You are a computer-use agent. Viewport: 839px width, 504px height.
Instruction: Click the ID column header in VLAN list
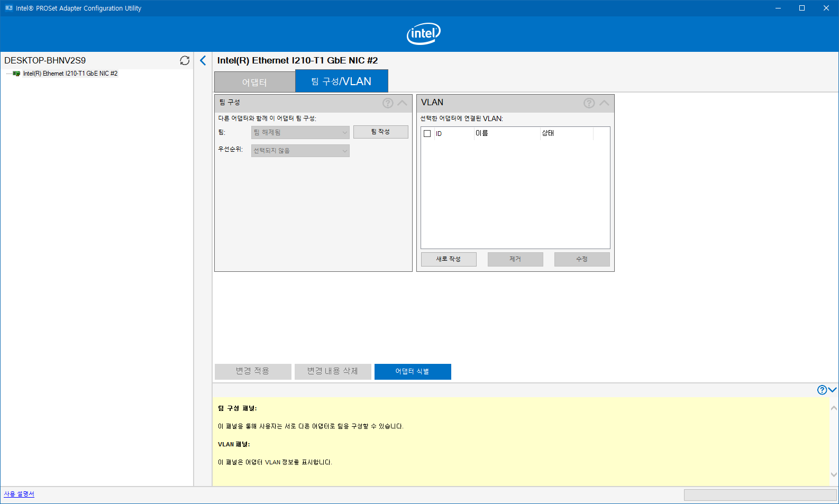point(454,133)
